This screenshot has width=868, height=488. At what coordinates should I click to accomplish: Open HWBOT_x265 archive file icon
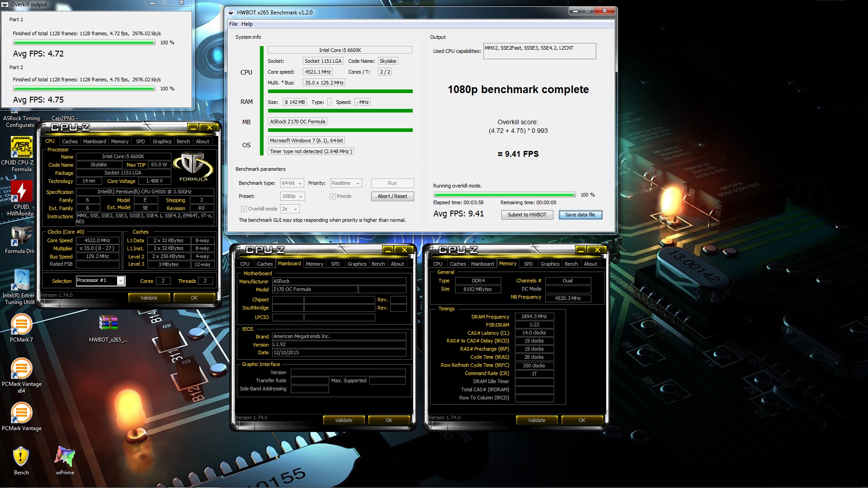108,328
